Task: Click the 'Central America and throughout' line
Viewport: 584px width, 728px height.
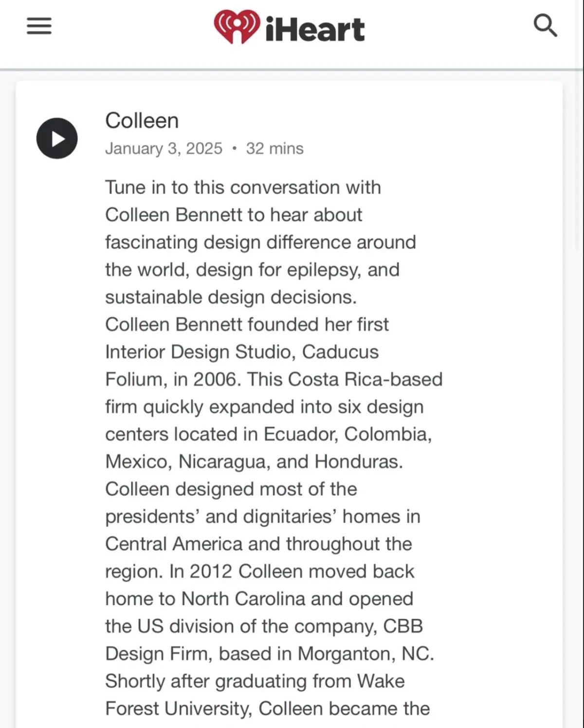Action: (x=258, y=544)
